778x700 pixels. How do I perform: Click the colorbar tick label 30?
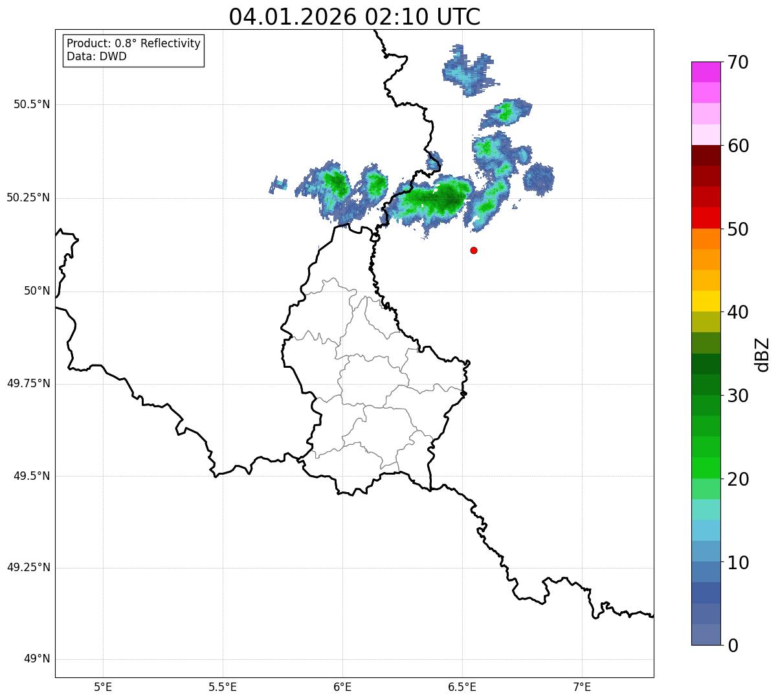pos(738,396)
